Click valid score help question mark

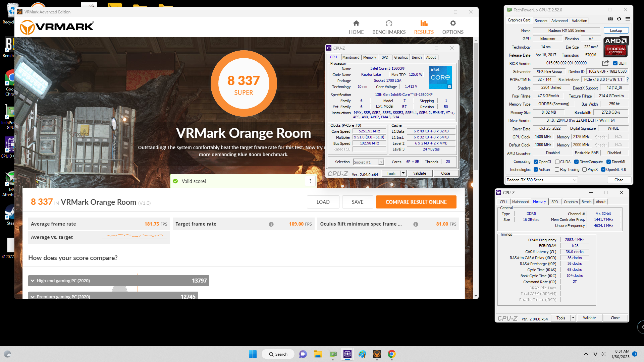[310, 181]
